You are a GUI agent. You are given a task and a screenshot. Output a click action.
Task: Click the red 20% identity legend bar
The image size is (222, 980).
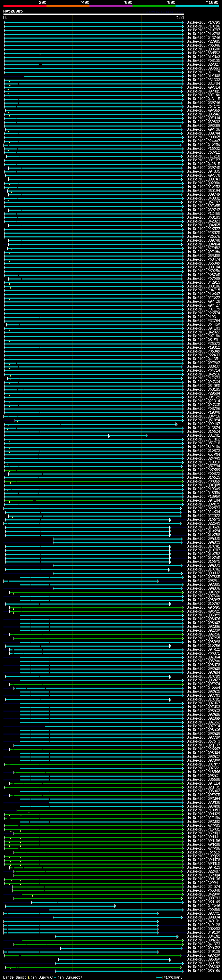[25, 6]
